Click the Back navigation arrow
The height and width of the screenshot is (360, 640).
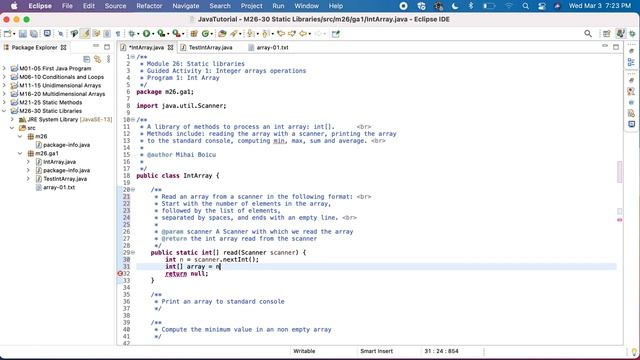[303, 34]
